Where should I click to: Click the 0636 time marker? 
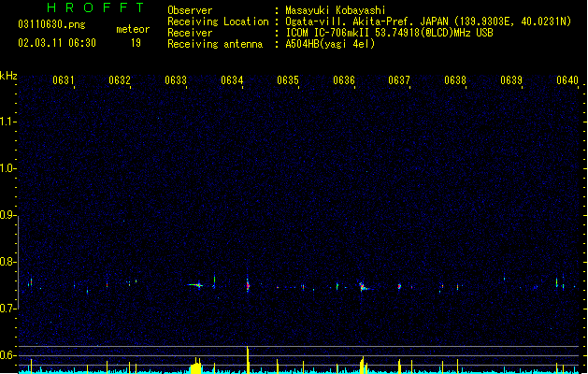[344, 80]
